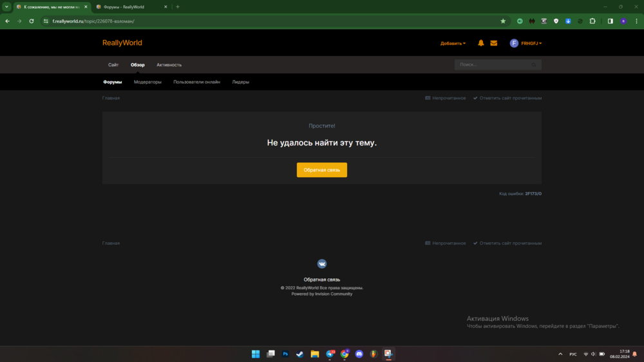Toggle the browser side panel
The width and height of the screenshot is (644, 362).
[x=611, y=21]
